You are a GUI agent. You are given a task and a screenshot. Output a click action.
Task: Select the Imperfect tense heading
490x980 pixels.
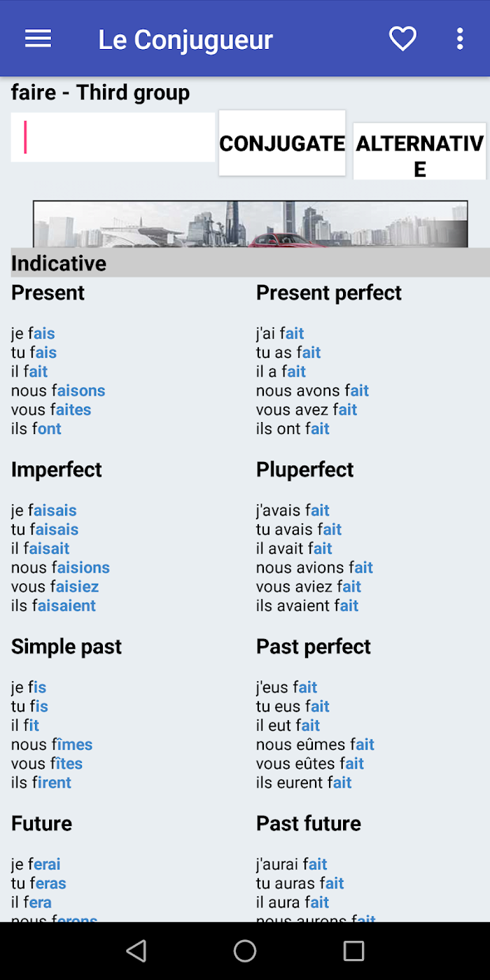point(57,470)
